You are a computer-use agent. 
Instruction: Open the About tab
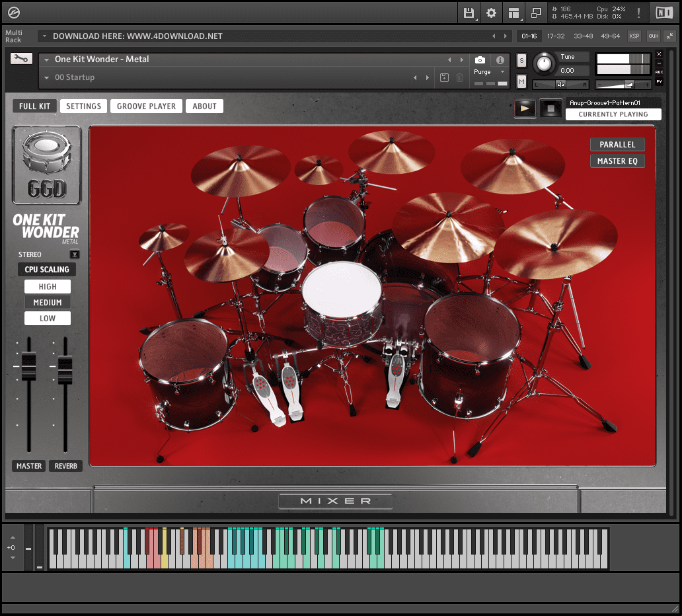[204, 106]
